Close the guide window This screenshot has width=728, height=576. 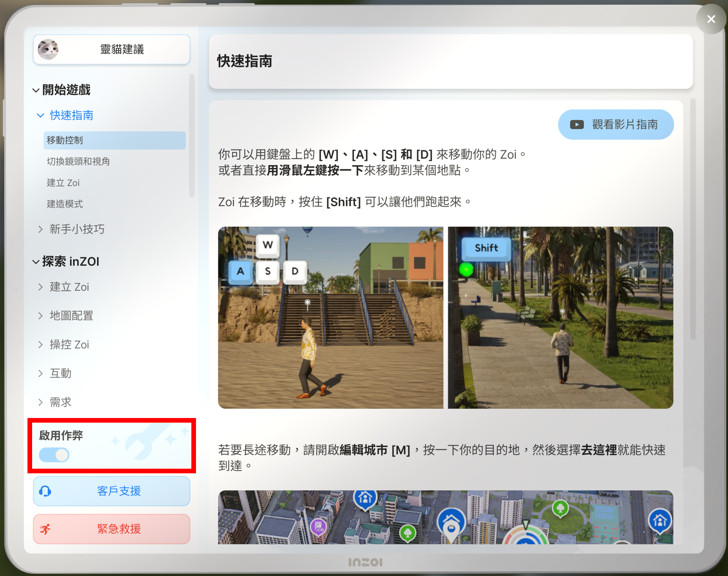711,19
